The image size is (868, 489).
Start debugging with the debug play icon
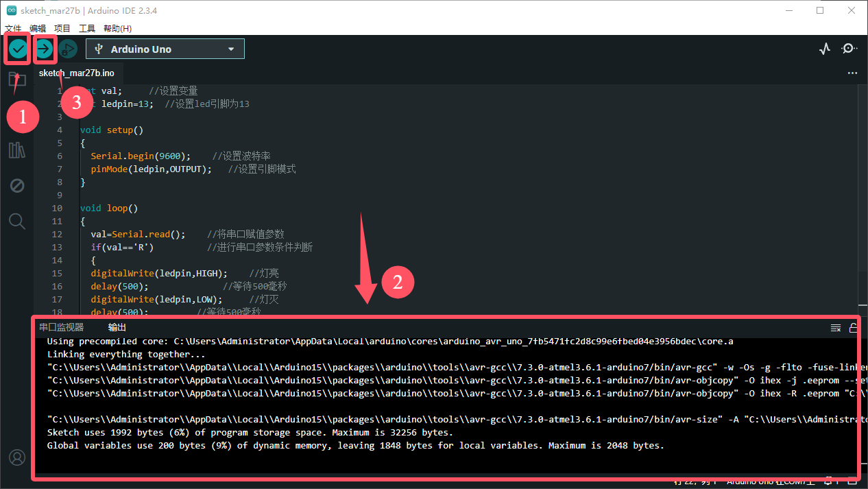(x=67, y=49)
